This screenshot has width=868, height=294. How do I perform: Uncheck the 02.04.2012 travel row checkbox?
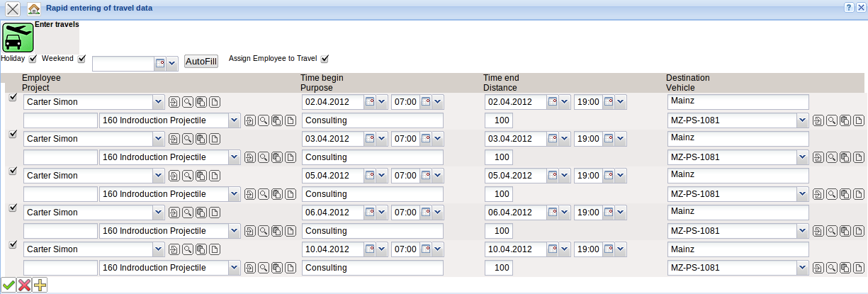point(12,98)
